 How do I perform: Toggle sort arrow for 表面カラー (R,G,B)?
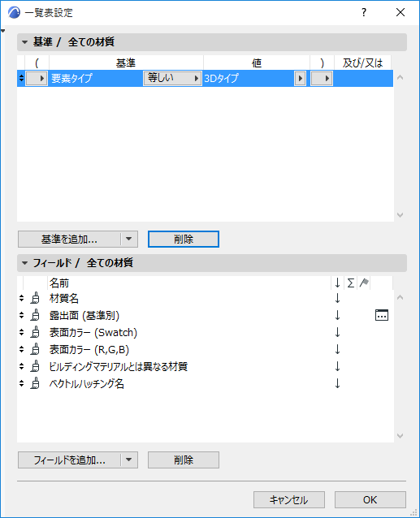click(337, 349)
